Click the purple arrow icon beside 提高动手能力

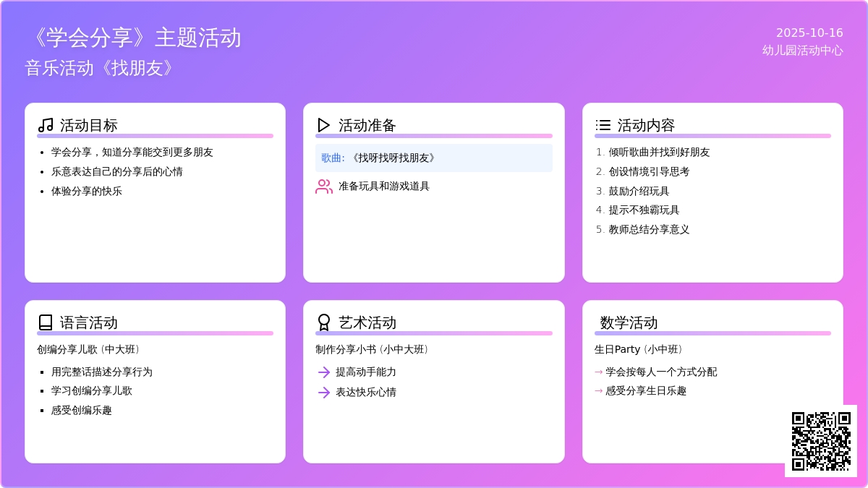[324, 372]
